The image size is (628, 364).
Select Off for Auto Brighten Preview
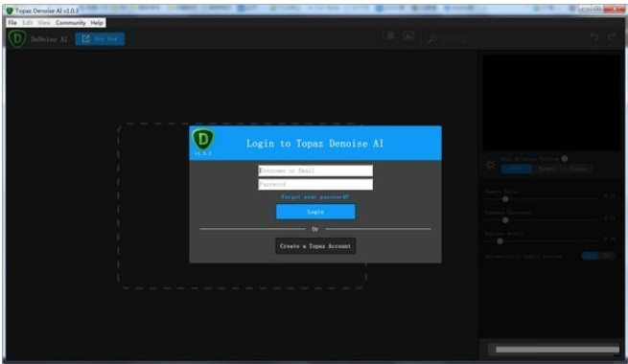click(x=516, y=169)
